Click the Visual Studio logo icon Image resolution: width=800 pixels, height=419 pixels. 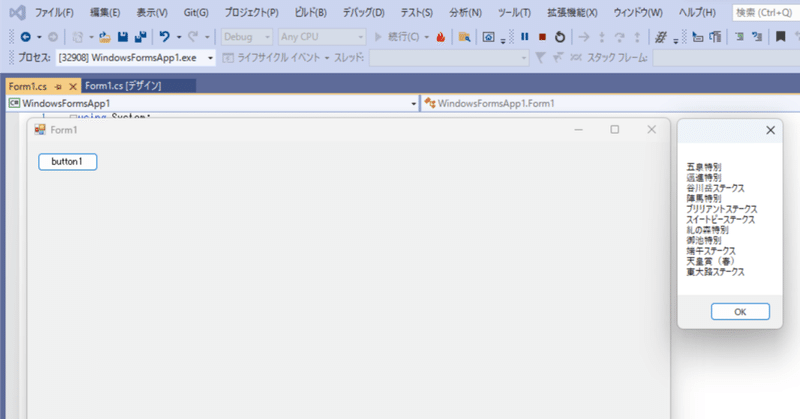[x=17, y=12]
